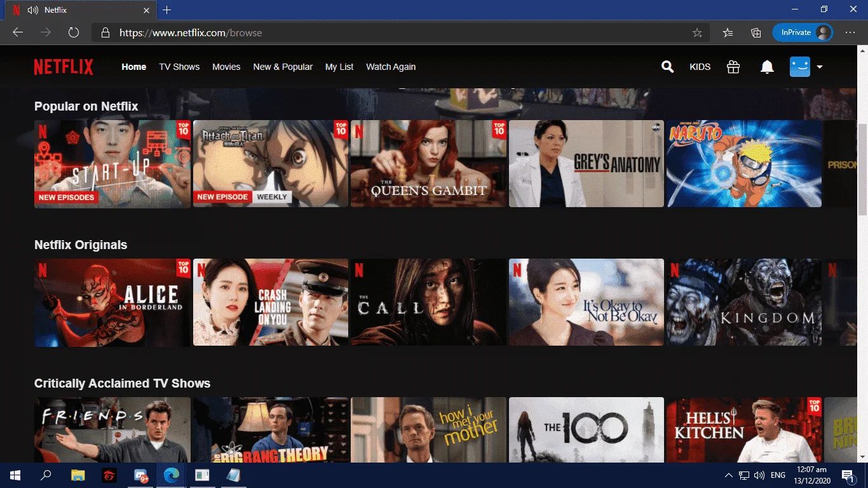Show hidden system tray icons chevron
This screenshot has height=488, width=868.
click(729, 475)
